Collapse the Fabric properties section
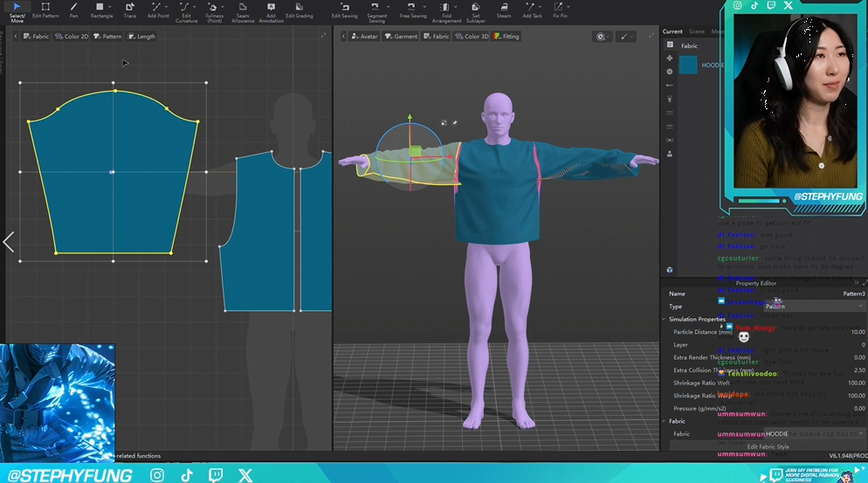Screen dimensions: 868x483 [664, 421]
